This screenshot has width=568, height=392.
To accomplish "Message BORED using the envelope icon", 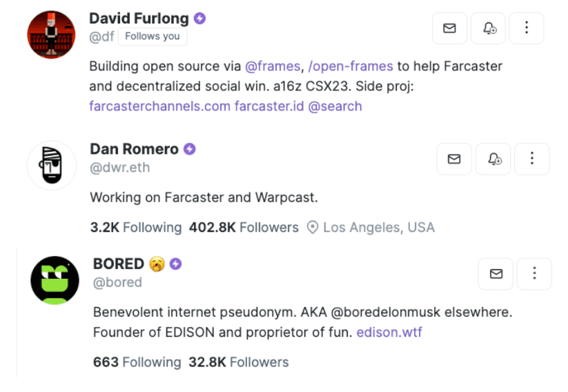I will [496, 274].
